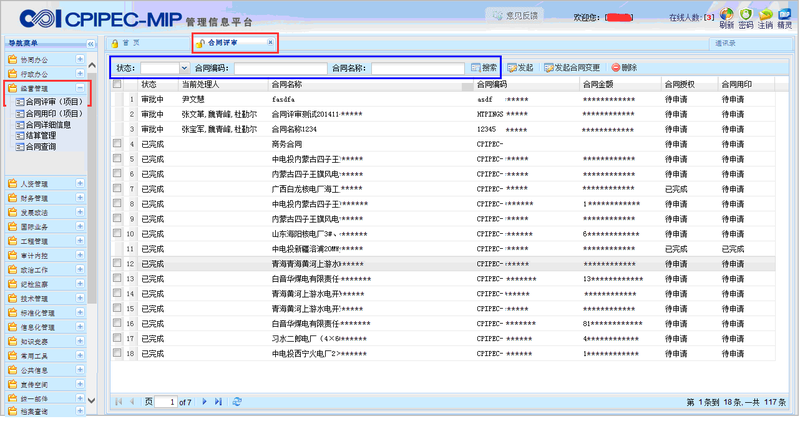Click the 发起合同变更 button
800x424 pixels.
[572, 67]
